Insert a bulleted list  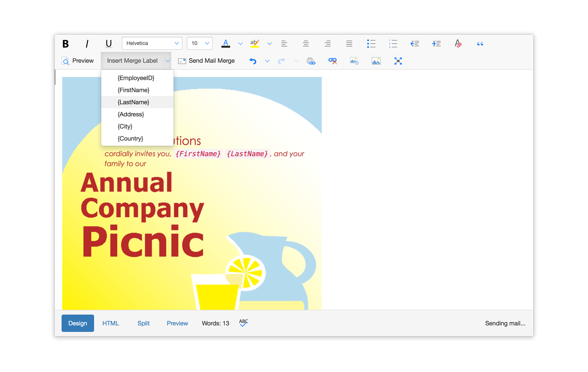pos(371,43)
